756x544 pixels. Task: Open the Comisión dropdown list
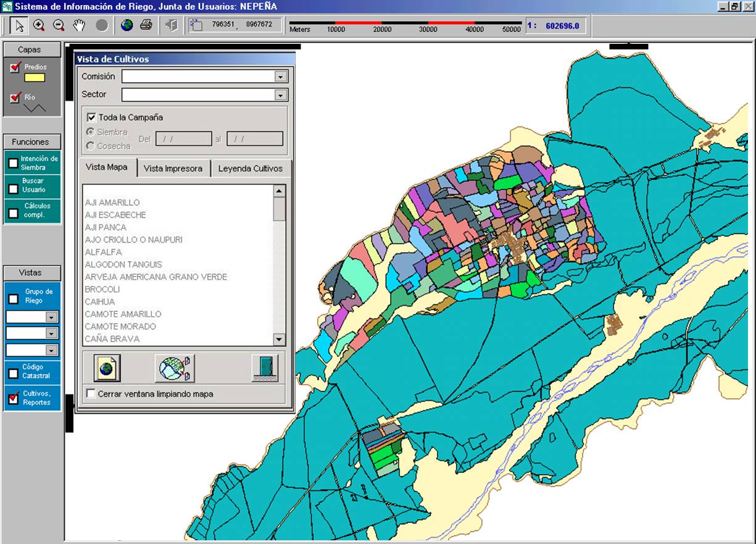(x=281, y=77)
